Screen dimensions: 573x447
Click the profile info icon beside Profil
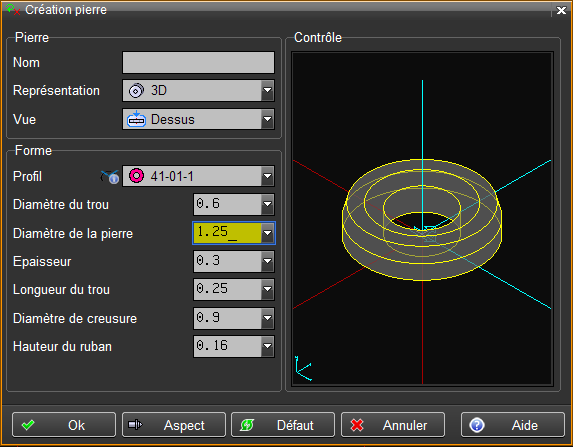(x=110, y=177)
